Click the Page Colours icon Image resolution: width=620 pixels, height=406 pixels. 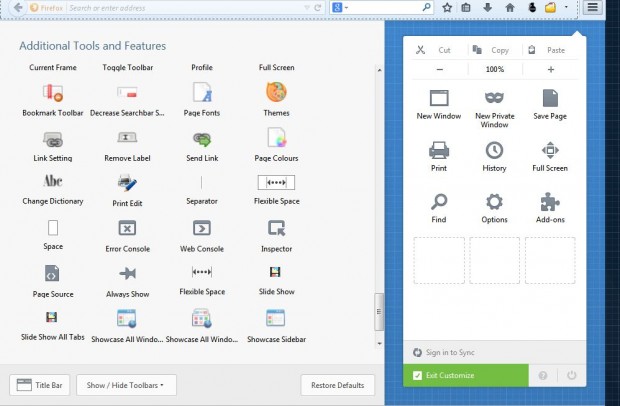(276, 139)
